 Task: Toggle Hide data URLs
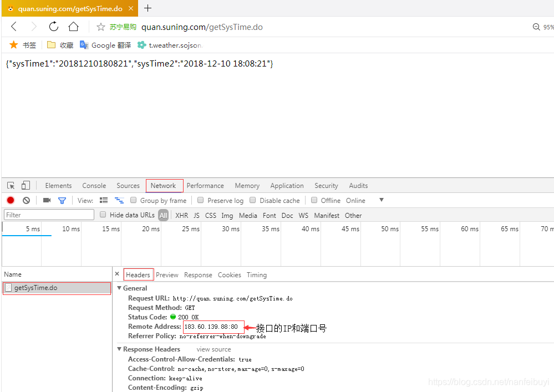pos(103,215)
